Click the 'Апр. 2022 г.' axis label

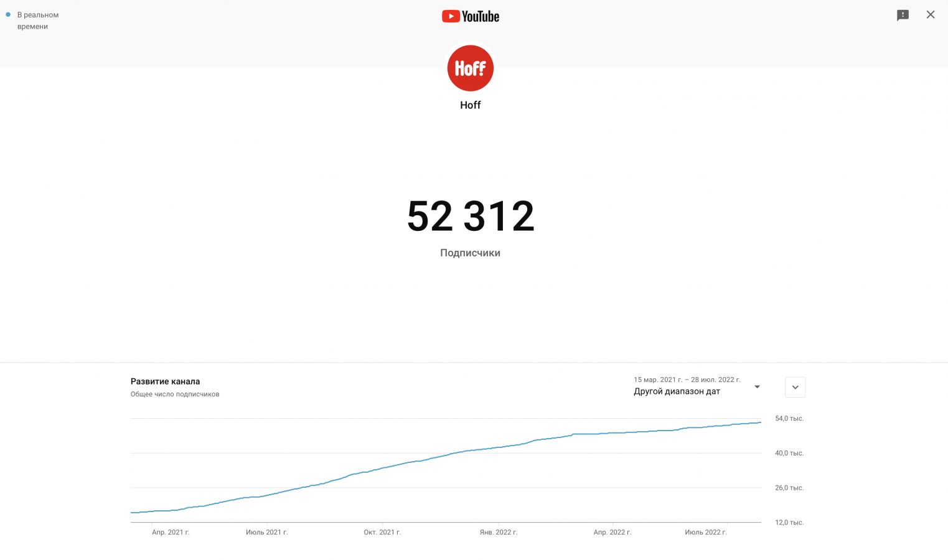tap(612, 533)
